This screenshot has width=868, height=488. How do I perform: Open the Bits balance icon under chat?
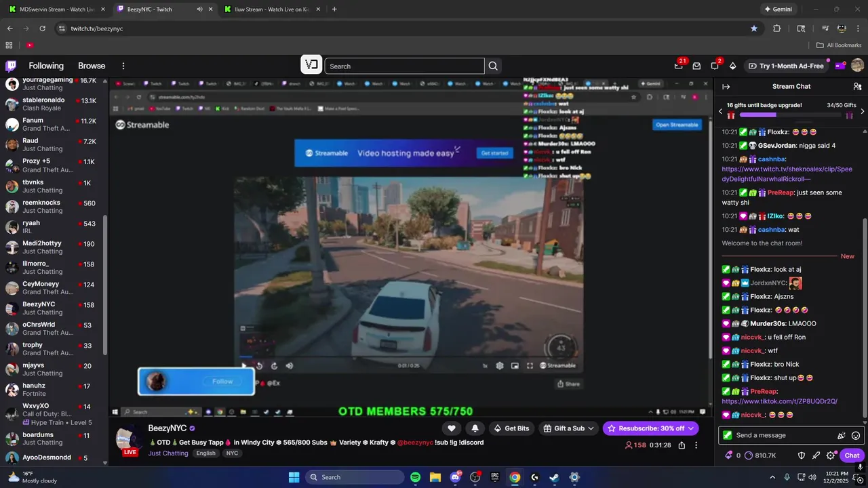(x=729, y=455)
